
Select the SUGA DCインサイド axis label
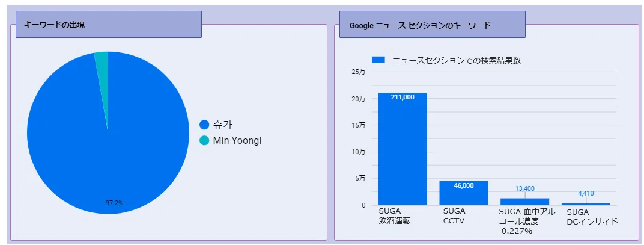coord(592,217)
